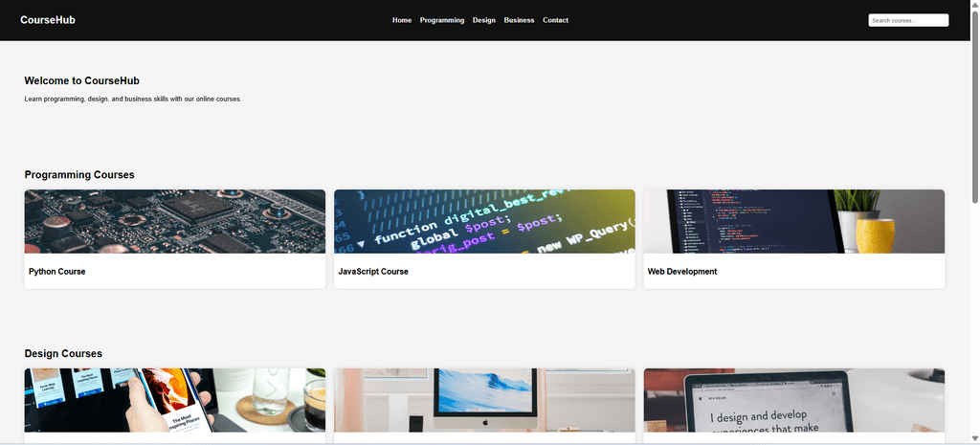The height and width of the screenshot is (445, 980).
Task: Click the Python Course title
Action: point(56,272)
